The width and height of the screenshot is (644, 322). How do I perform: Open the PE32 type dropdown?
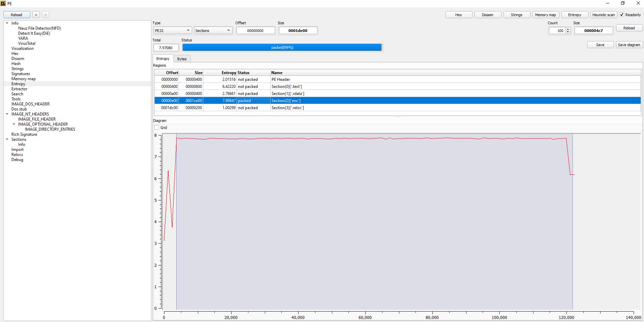coord(173,31)
